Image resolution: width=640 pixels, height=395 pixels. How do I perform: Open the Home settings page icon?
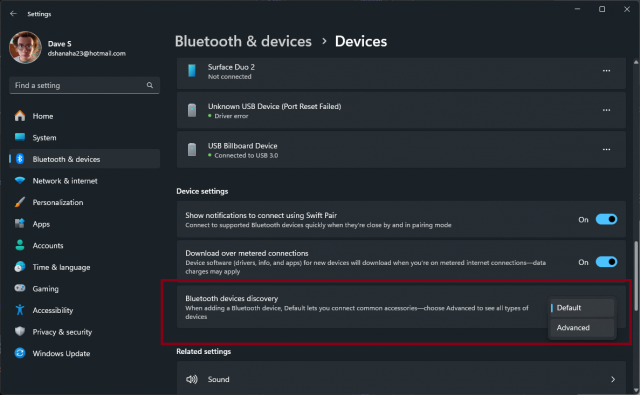[x=20, y=116]
